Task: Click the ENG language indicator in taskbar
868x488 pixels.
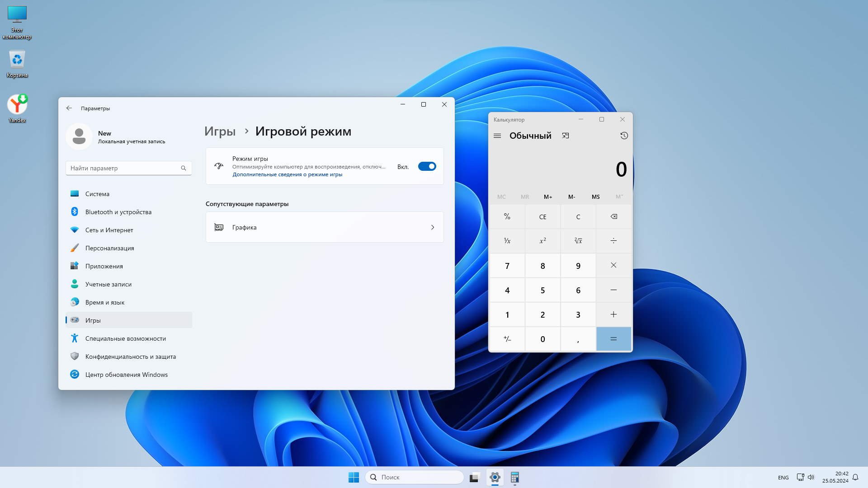Action: click(x=783, y=478)
